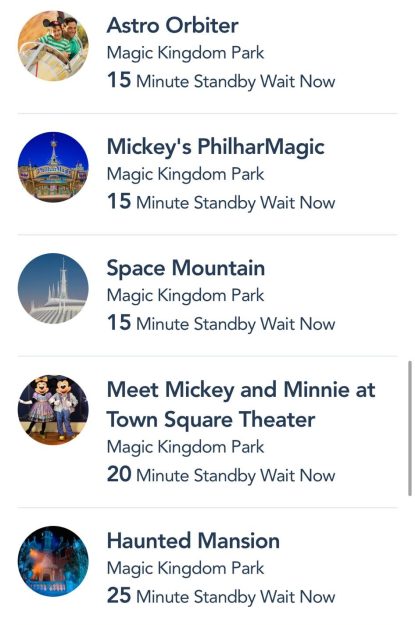
Task: Select the Haunted Mansion title
Action: coord(193,541)
